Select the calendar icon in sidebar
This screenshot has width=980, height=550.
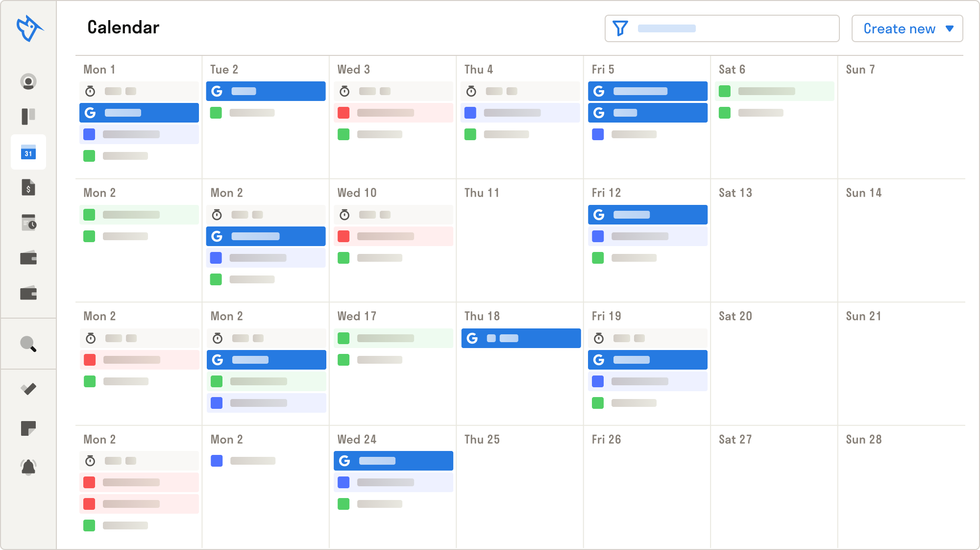[28, 152]
